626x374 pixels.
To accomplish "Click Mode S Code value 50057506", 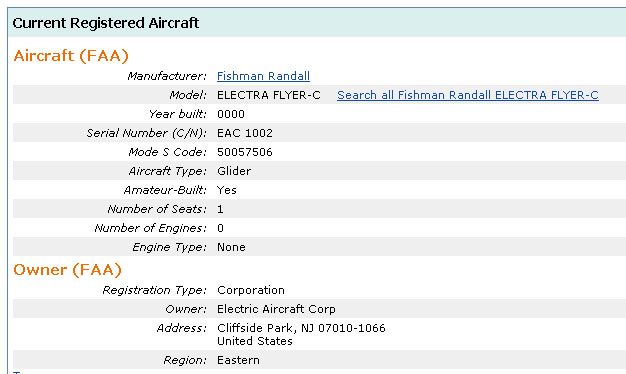I will (245, 152).
